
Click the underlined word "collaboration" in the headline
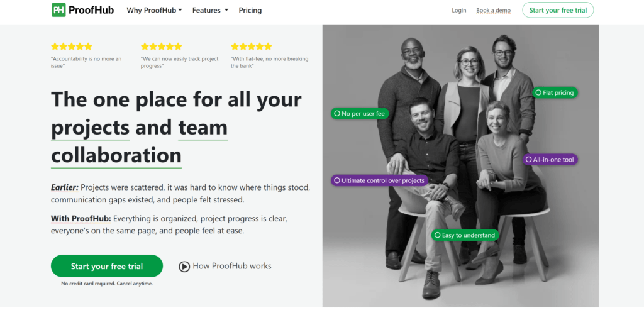[x=116, y=156]
